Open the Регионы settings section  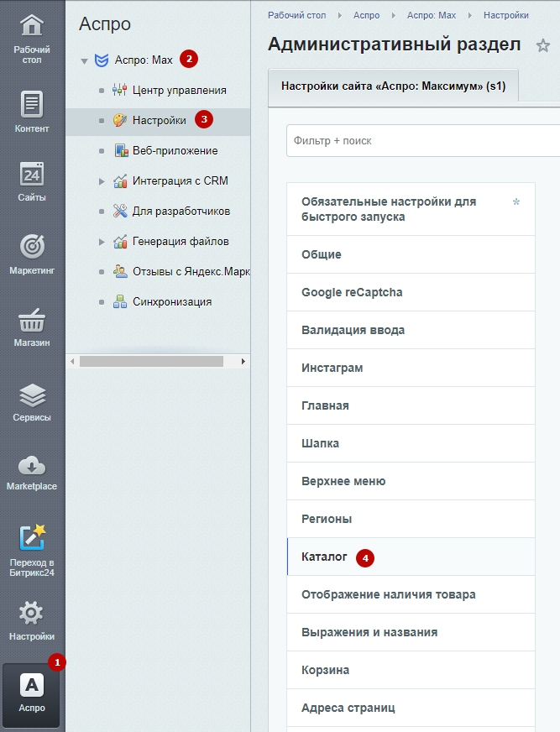(411, 519)
